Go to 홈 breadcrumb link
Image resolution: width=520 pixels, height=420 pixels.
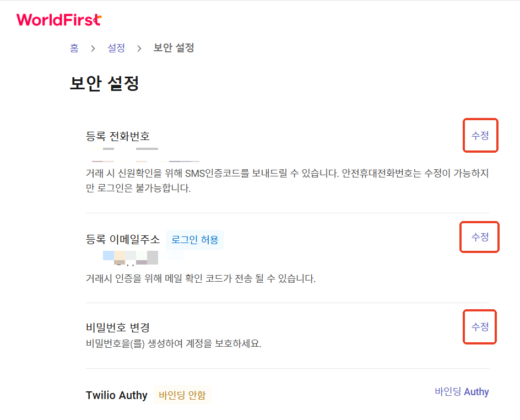74,48
